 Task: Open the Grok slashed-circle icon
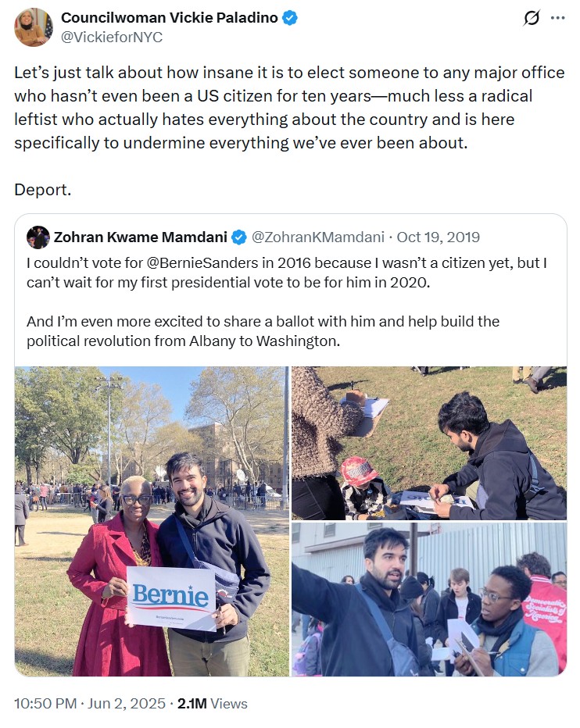coord(532,18)
